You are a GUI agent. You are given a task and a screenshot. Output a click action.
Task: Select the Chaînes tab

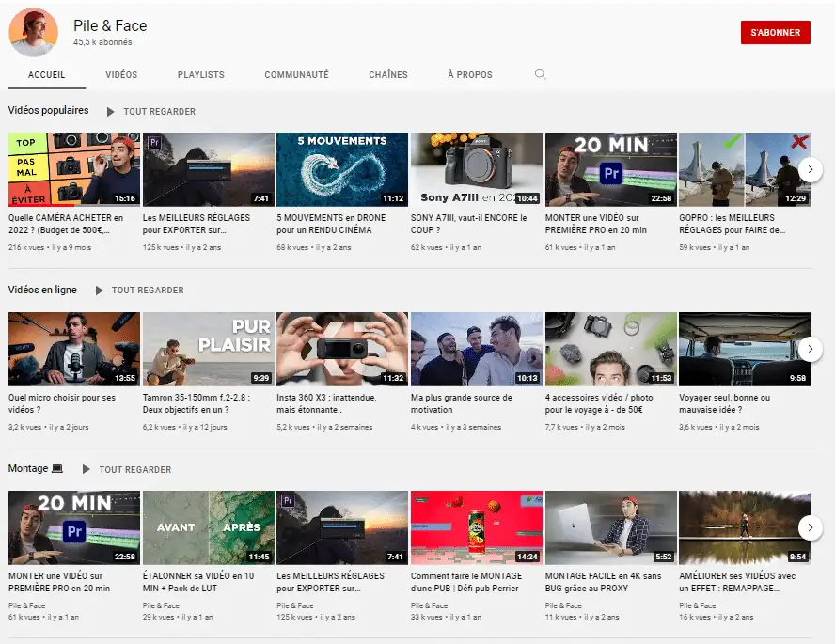388,75
